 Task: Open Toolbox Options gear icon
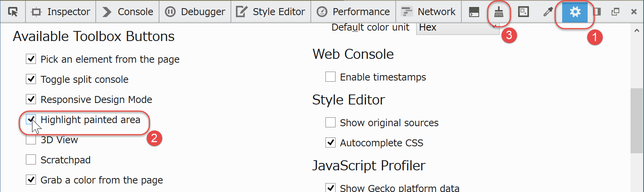pyautogui.click(x=575, y=12)
